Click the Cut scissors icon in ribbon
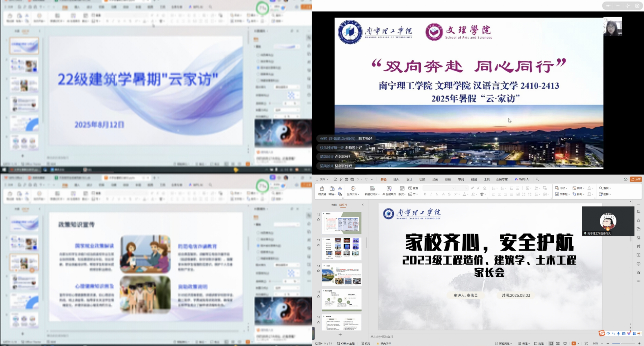Viewport: 644px width, 346px height. point(340,188)
